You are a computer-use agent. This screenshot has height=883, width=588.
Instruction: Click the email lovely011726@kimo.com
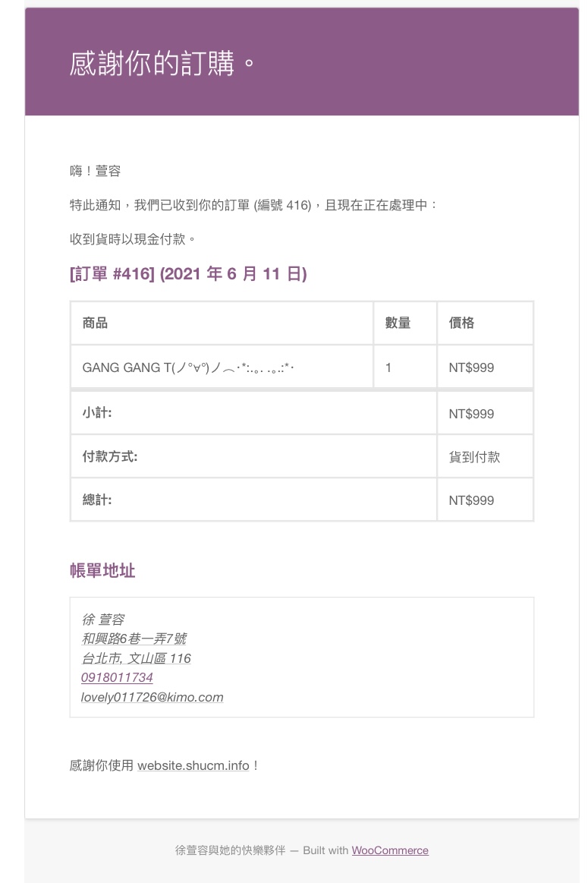[152, 697]
